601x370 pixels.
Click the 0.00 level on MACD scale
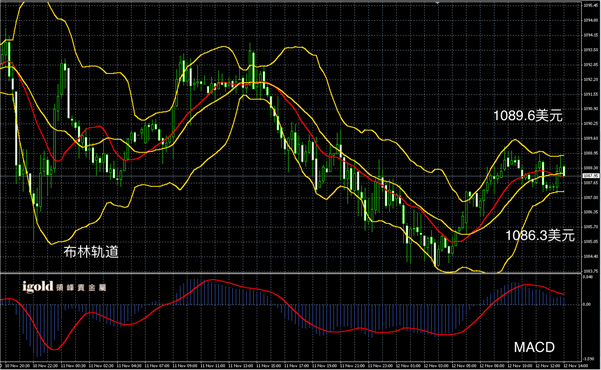click(587, 304)
